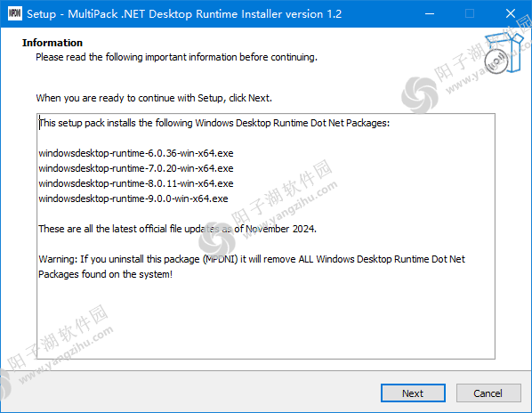Viewport: 532px width, 413px height.
Task: Click 'Please read the following important information' text
Action: click(176, 57)
